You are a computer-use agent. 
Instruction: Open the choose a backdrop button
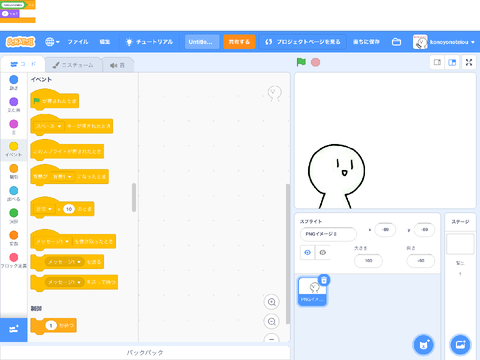coord(460,345)
